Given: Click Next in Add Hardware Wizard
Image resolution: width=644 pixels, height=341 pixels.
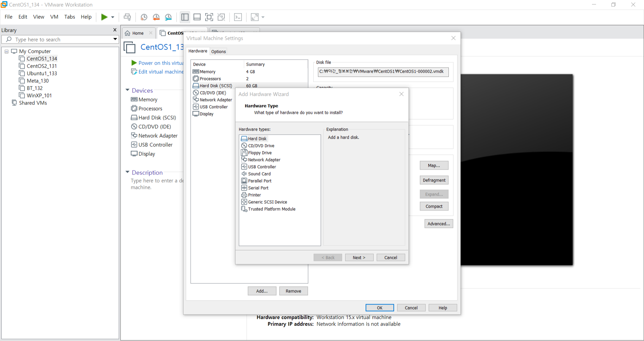Looking at the screenshot, I should 359,258.
